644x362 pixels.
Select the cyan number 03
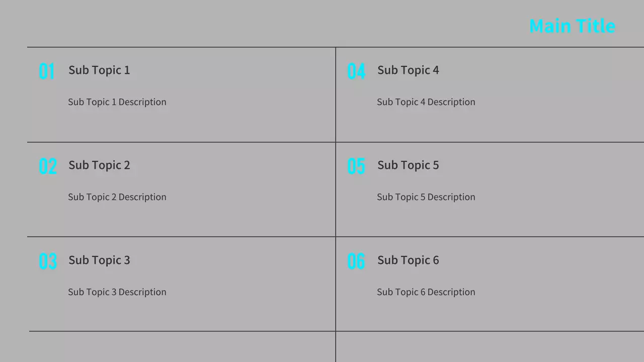coord(48,261)
